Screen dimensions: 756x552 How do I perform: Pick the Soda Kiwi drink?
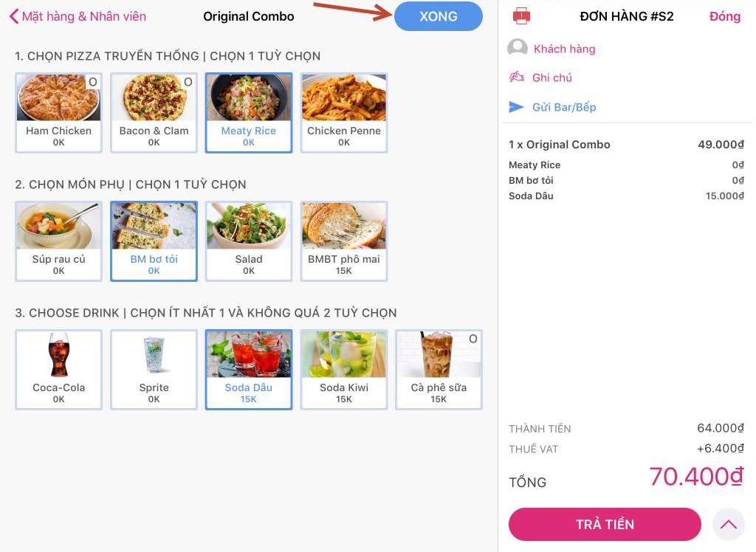coord(344,369)
